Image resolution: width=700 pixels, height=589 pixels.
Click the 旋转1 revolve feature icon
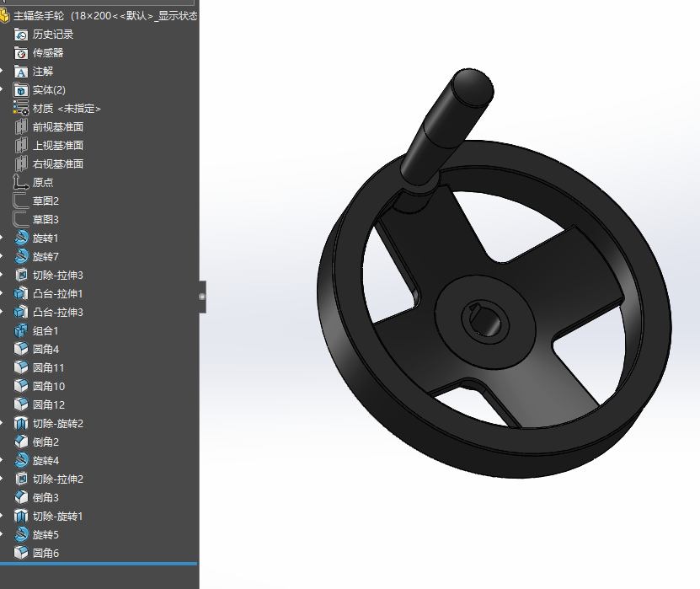tap(20, 238)
